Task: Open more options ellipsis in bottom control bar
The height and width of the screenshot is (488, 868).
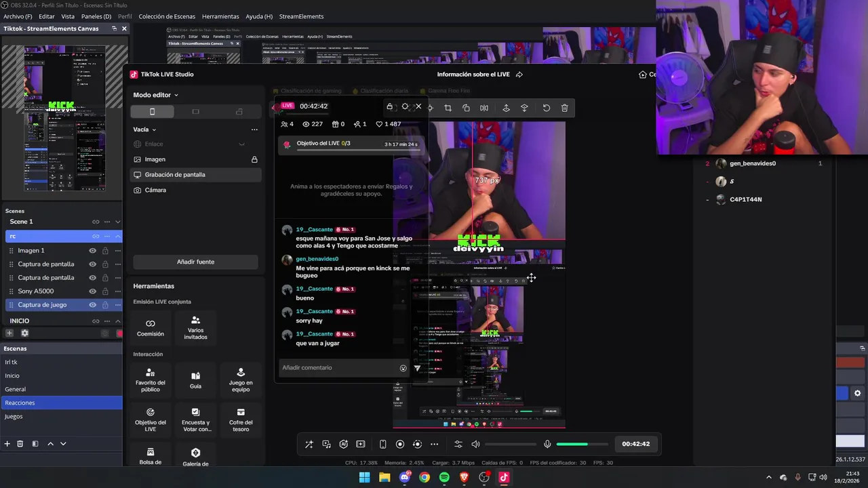Action: [435, 444]
